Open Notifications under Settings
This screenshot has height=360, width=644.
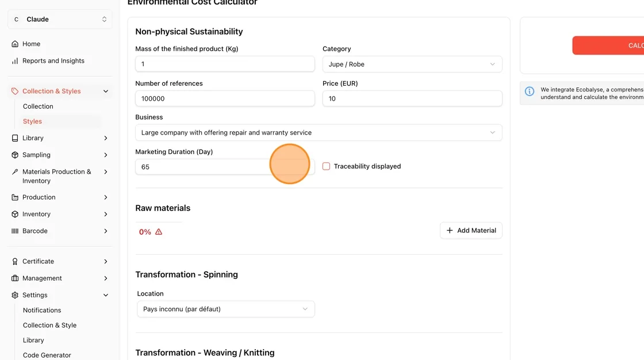tap(42, 311)
